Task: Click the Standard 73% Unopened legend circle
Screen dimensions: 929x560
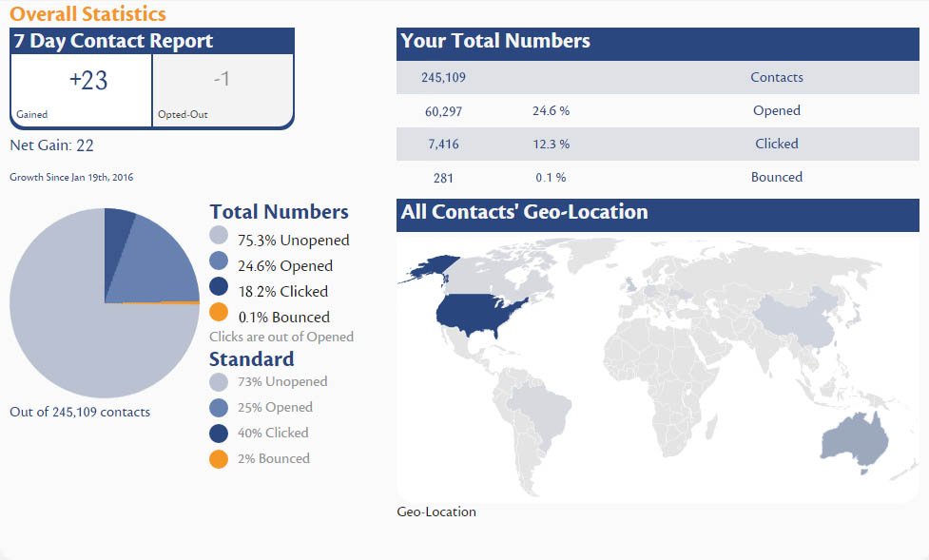Action: [x=219, y=382]
